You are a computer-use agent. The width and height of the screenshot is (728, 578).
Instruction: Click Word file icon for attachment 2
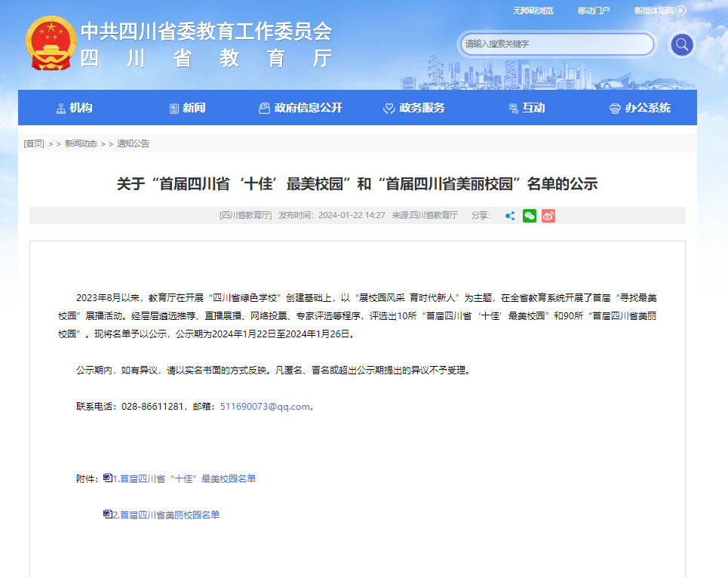[108, 514]
